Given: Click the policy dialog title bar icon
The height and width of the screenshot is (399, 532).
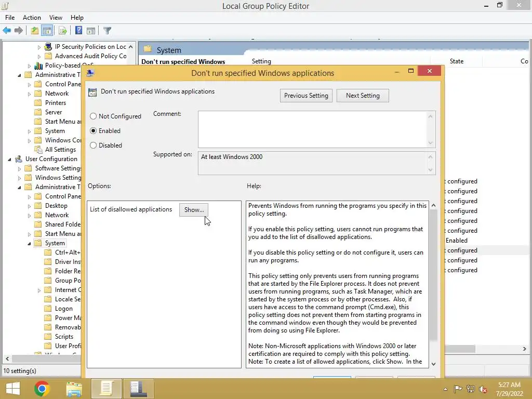Looking at the screenshot, I should point(90,73).
